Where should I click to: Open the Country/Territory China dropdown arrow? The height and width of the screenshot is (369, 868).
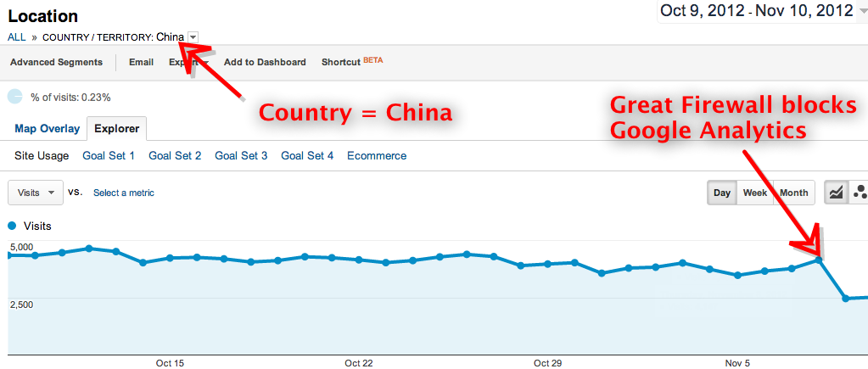tap(193, 37)
